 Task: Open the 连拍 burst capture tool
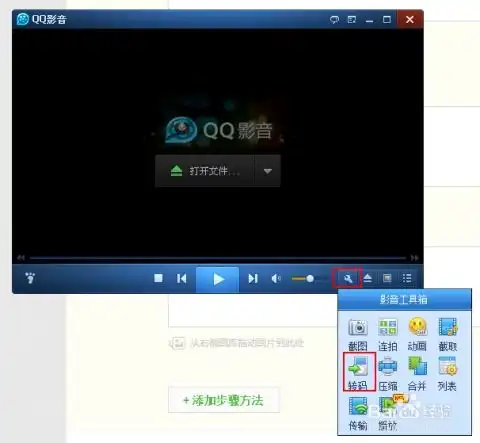click(x=388, y=335)
